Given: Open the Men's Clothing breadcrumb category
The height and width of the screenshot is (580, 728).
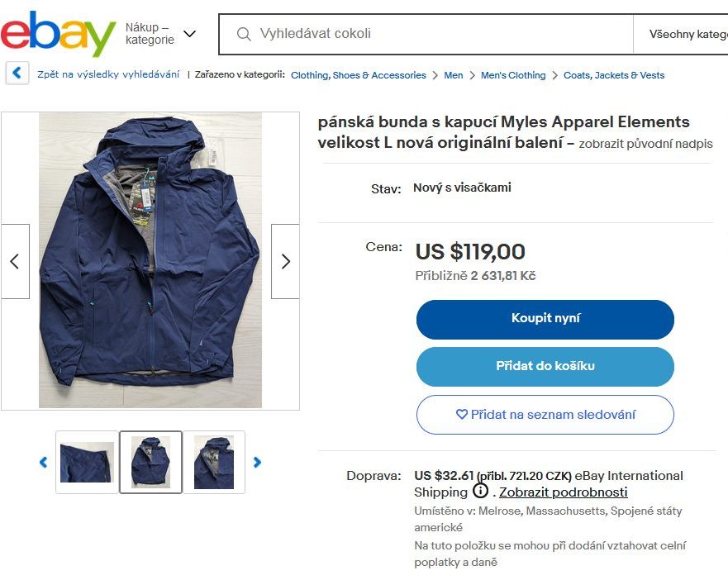Looking at the screenshot, I should pyautogui.click(x=514, y=74).
